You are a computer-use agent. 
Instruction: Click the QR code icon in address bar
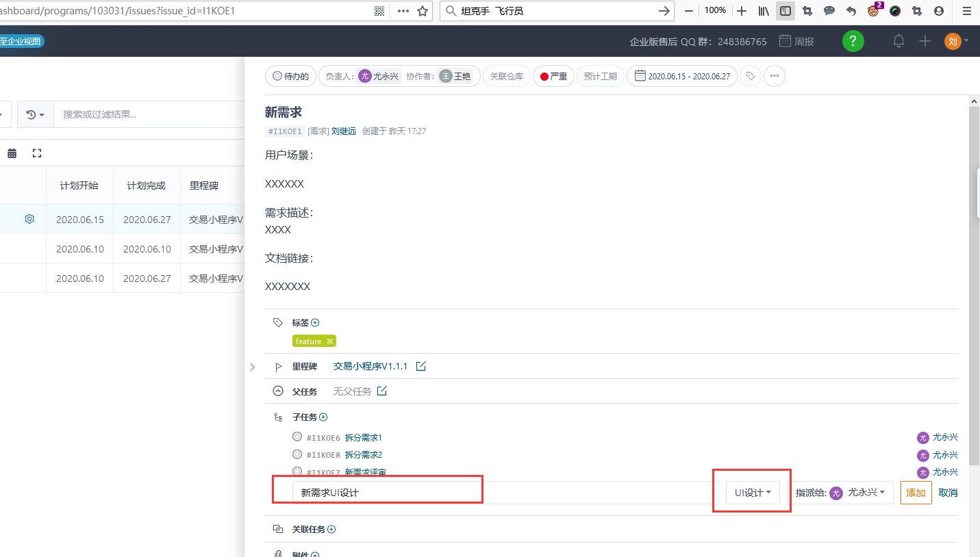379,11
